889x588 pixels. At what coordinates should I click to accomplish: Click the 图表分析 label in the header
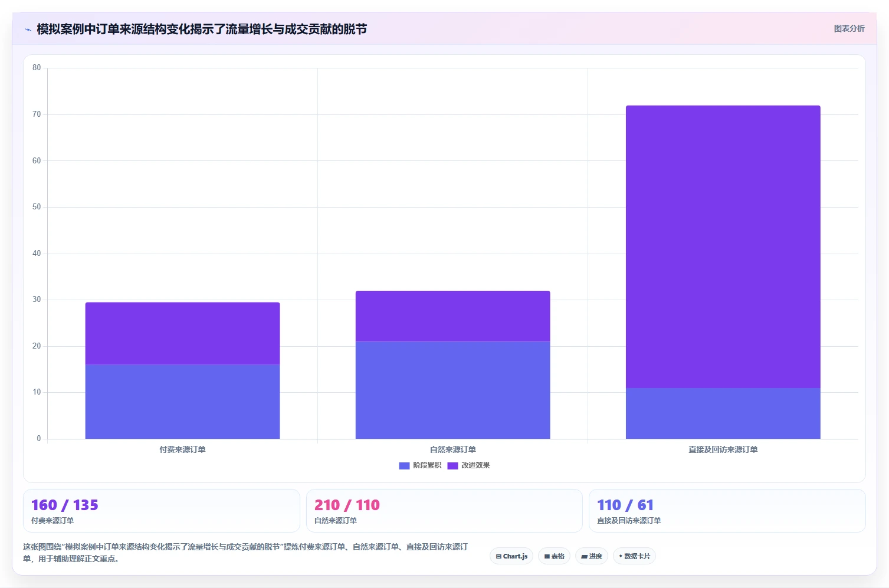[849, 28]
